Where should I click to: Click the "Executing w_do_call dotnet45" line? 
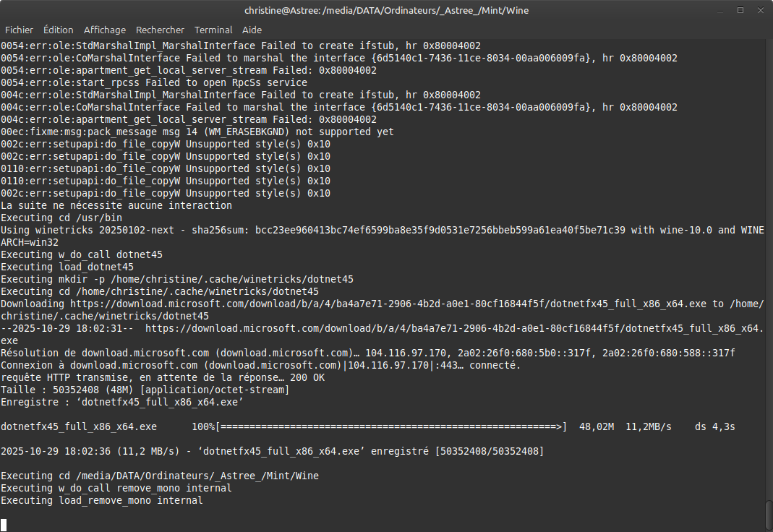coord(82,254)
